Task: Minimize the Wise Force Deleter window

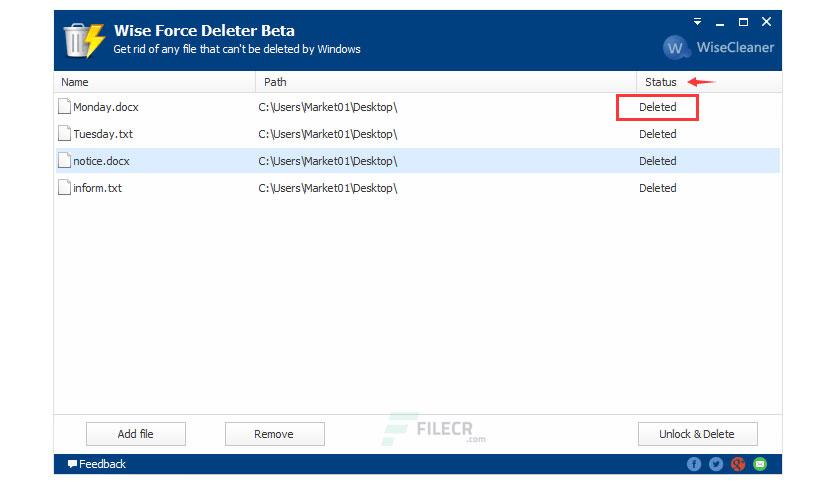Action: (x=720, y=23)
